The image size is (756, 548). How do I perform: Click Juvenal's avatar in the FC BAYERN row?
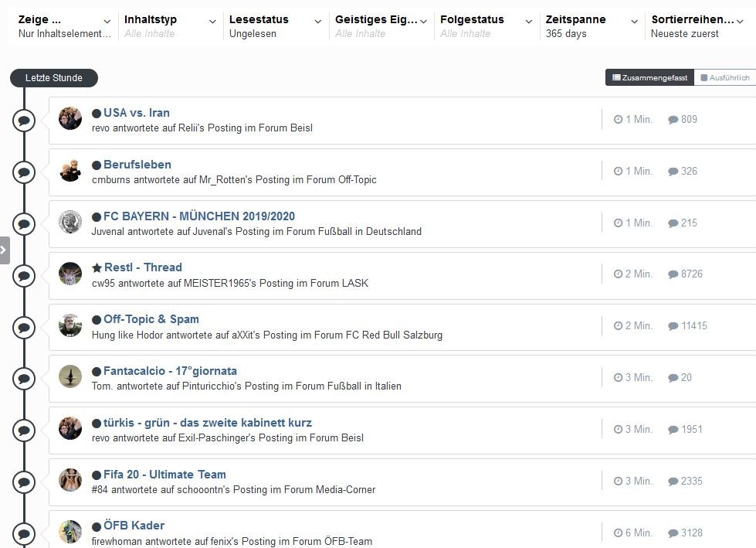pyautogui.click(x=70, y=222)
